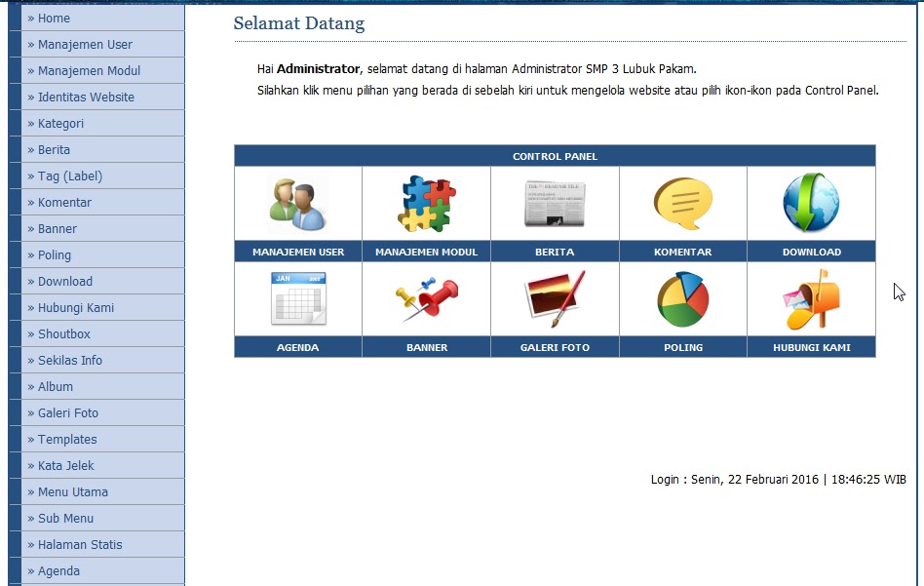Click the speech-bubble Komentar icon
The width and height of the screenshot is (924, 586).
682,203
